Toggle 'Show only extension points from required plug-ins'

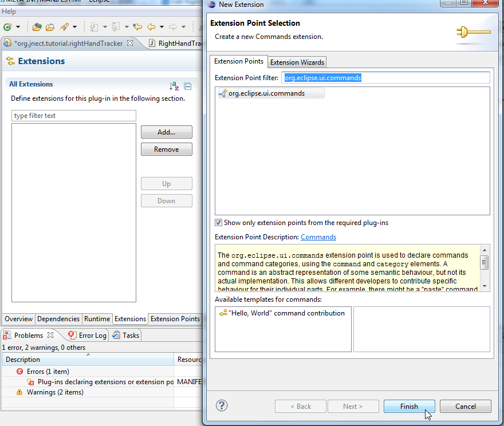point(219,223)
